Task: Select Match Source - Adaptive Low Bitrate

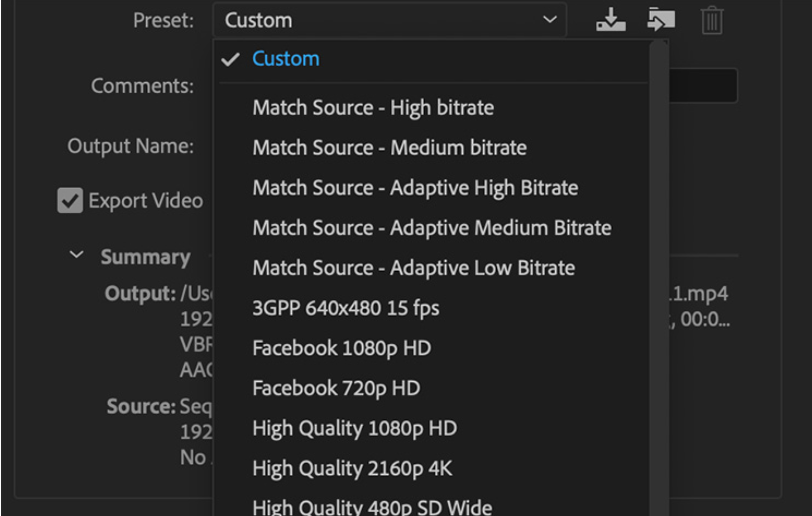Action: [414, 268]
